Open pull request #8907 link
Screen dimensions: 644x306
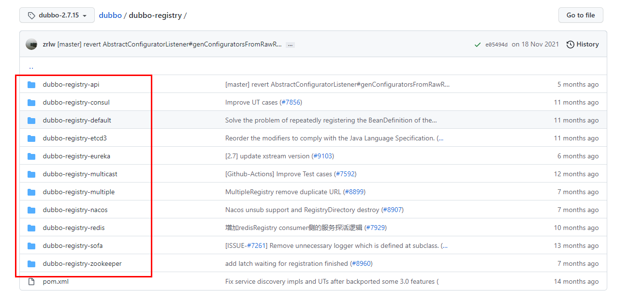pyautogui.click(x=392, y=210)
